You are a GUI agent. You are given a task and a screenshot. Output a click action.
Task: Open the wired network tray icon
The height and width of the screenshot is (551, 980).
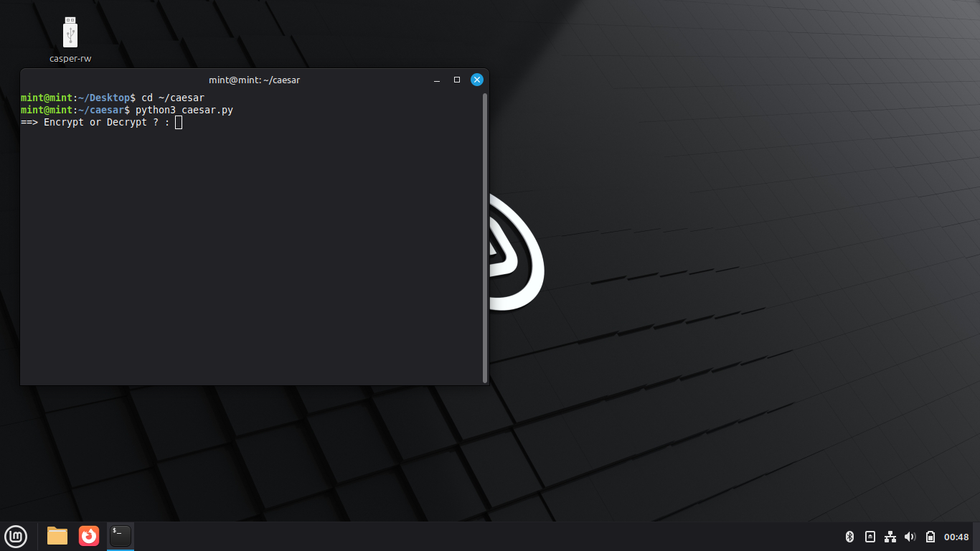[890, 537]
